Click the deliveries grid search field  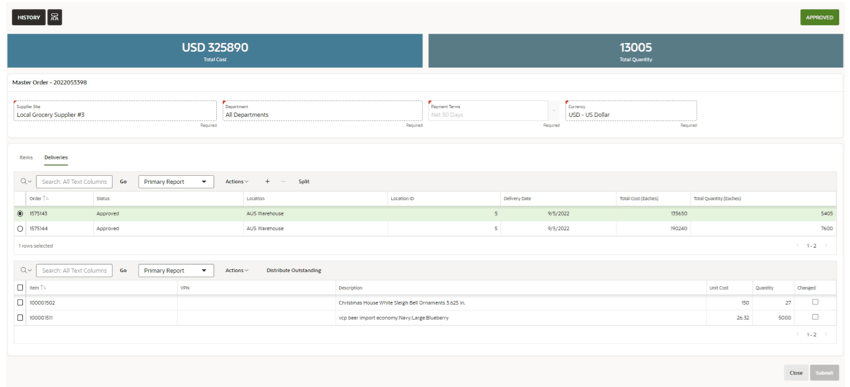pos(74,182)
